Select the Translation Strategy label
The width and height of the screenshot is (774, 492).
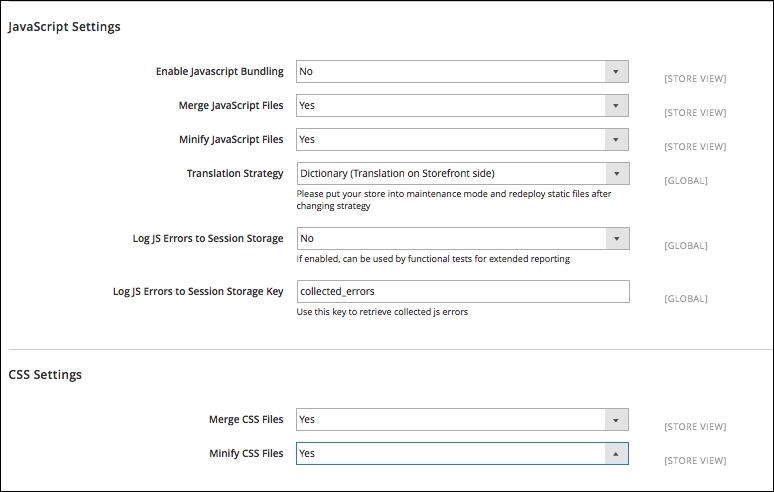235,174
